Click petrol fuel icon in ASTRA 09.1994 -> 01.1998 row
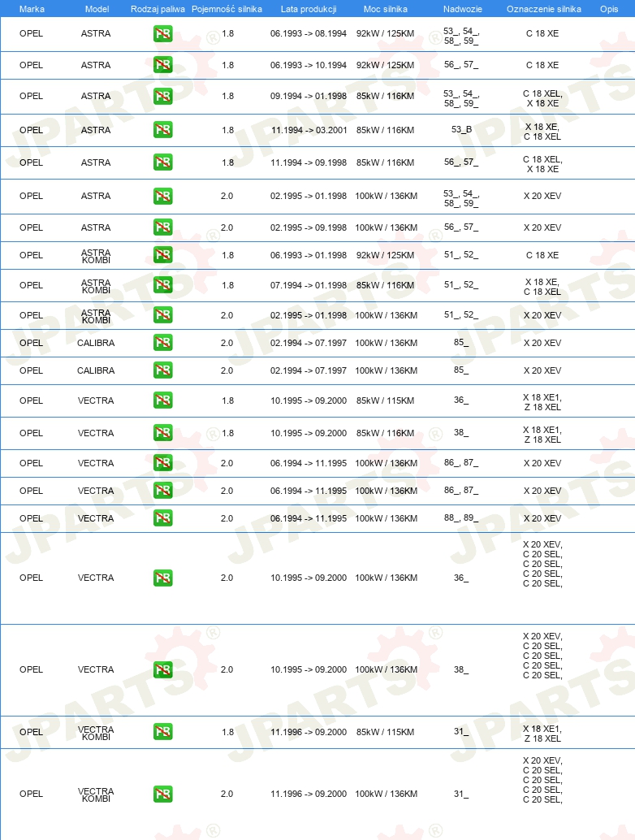This screenshot has width=635, height=840. (x=162, y=97)
